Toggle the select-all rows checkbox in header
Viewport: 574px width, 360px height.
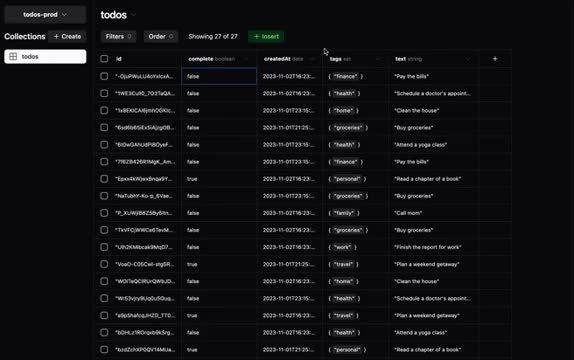104,59
